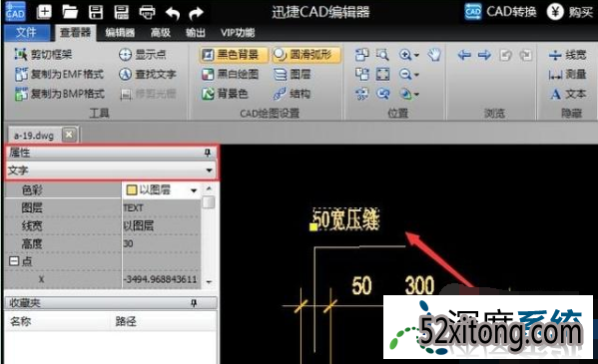The width and height of the screenshot is (598, 364).
Task: Click the redo arrow icon
Action: pyautogui.click(x=196, y=13)
